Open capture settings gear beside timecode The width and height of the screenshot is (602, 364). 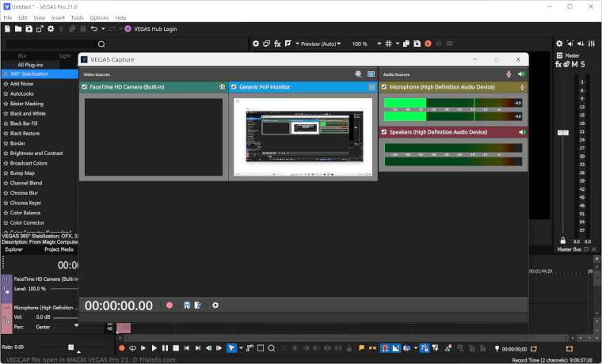pyautogui.click(x=215, y=305)
